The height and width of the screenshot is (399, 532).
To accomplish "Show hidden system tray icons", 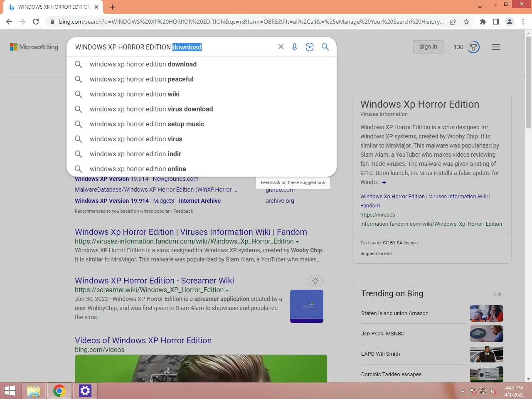I will coord(463,391).
